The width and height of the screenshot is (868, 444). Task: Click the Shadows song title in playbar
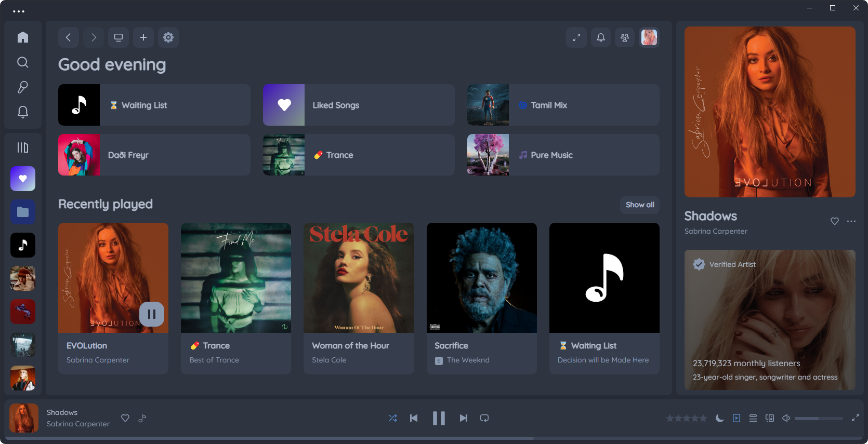(62, 412)
